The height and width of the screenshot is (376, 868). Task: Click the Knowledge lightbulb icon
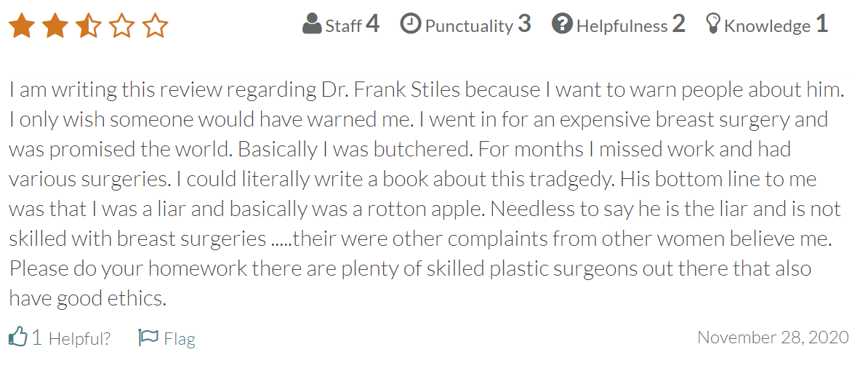pos(712,25)
